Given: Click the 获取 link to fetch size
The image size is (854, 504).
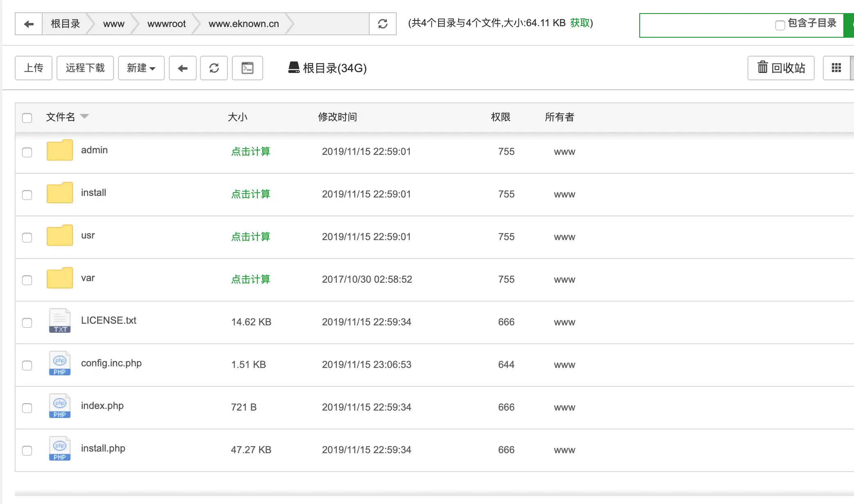Looking at the screenshot, I should pos(580,23).
